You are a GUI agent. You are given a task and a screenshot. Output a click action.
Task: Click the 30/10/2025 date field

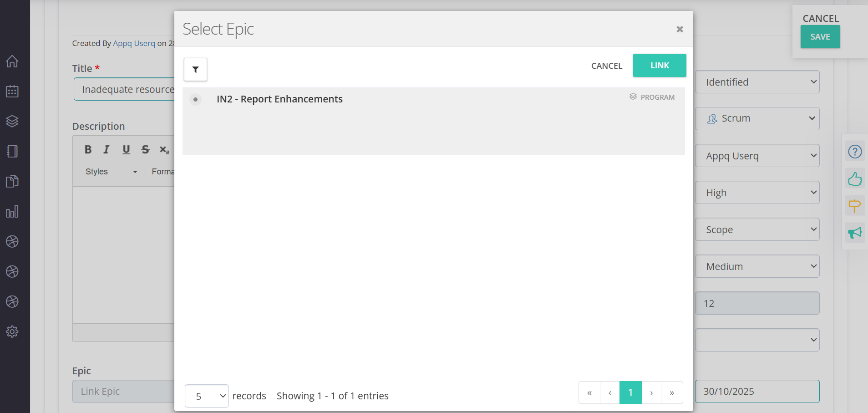[x=757, y=392]
